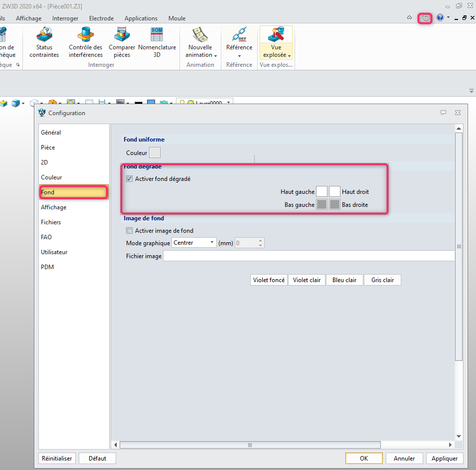Close the Configuration dialog
Screen dimensions: 476x470
tap(458, 113)
